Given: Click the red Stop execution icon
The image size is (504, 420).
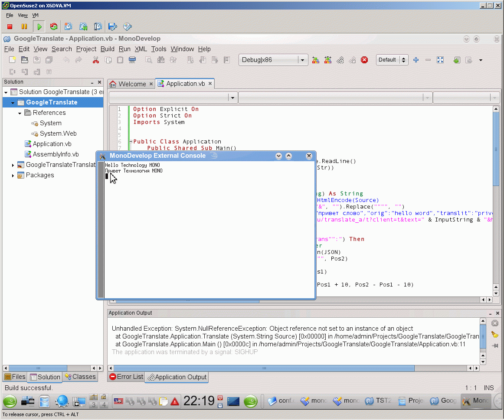Looking at the screenshot, I should coord(364,60).
